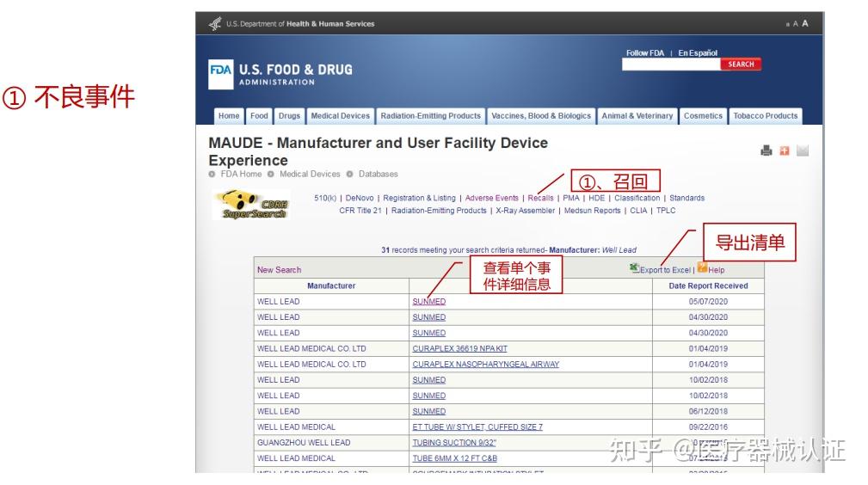Viewport: 868px width, 485px height.
Task: Select the medium font size A
Action: pyautogui.click(x=796, y=24)
